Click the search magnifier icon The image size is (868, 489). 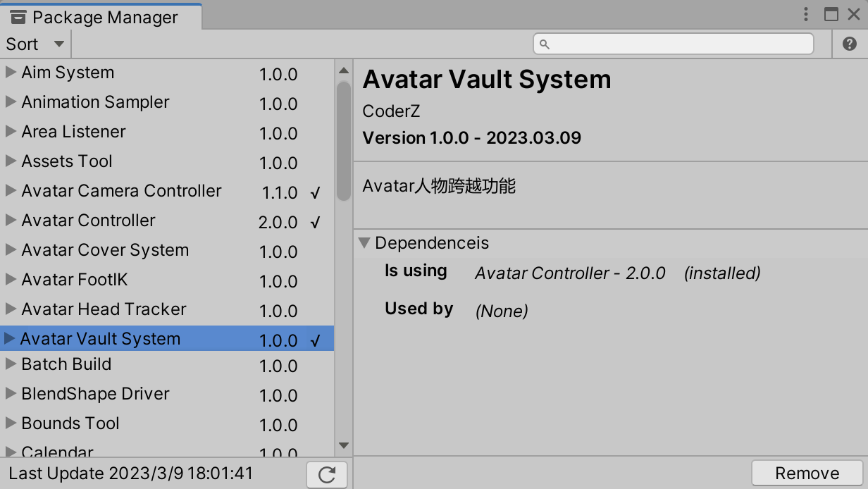pos(544,44)
